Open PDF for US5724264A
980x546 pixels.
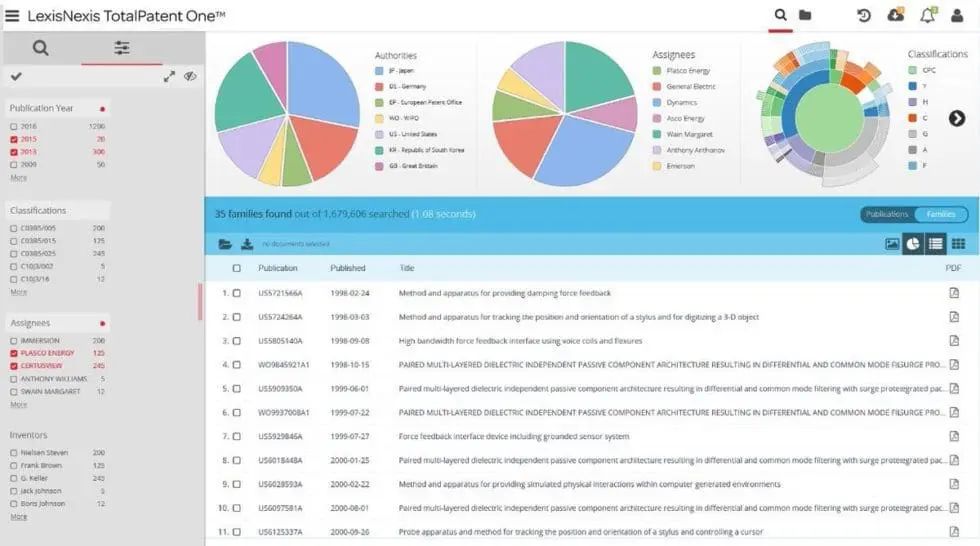[954, 317]
